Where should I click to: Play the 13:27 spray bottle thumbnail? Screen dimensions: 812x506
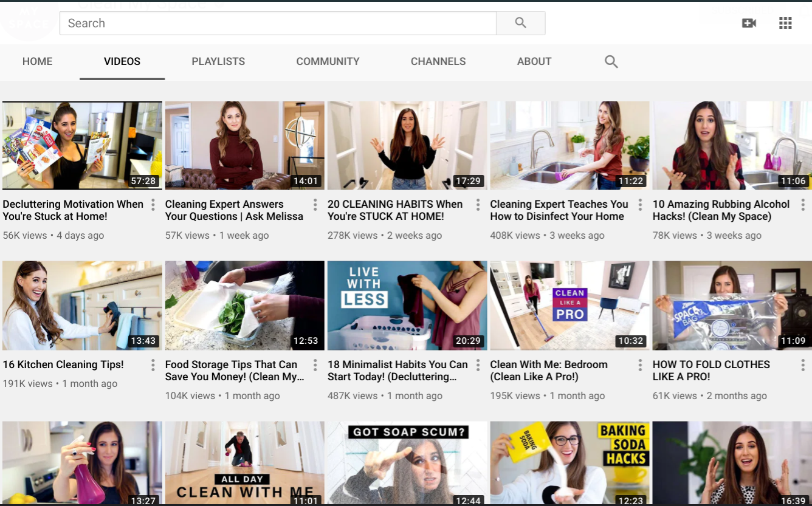click(82, 463)
